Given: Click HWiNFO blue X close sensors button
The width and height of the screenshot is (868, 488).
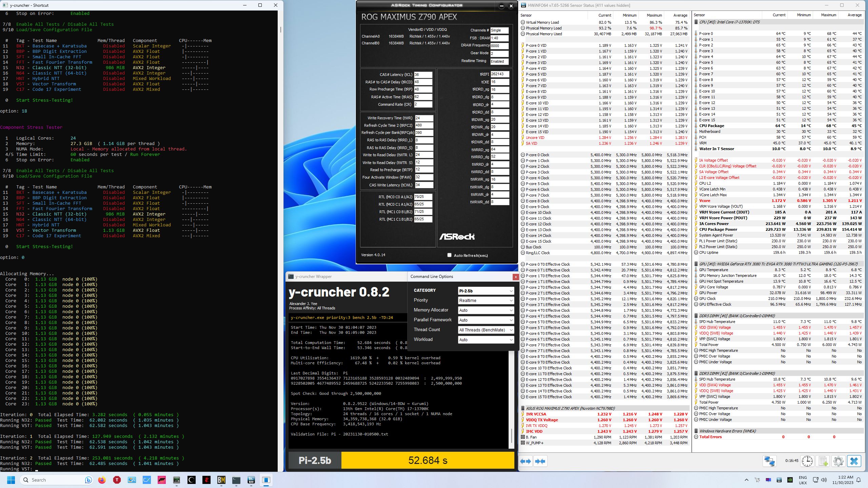Looking at the screenshot, I should pos(854,461).
